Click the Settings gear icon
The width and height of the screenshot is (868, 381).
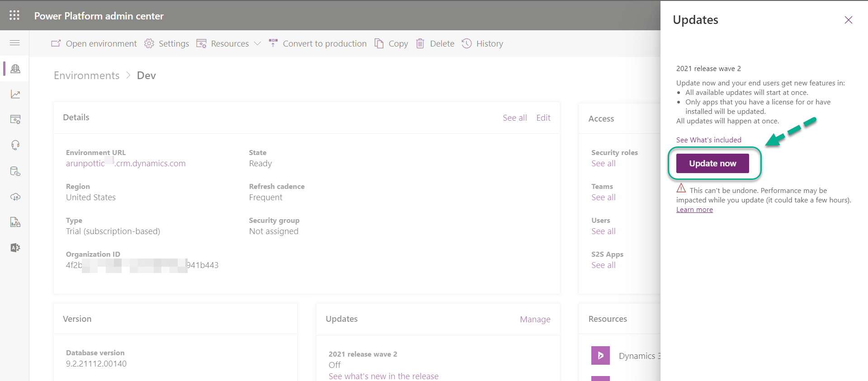pos(149,43)
